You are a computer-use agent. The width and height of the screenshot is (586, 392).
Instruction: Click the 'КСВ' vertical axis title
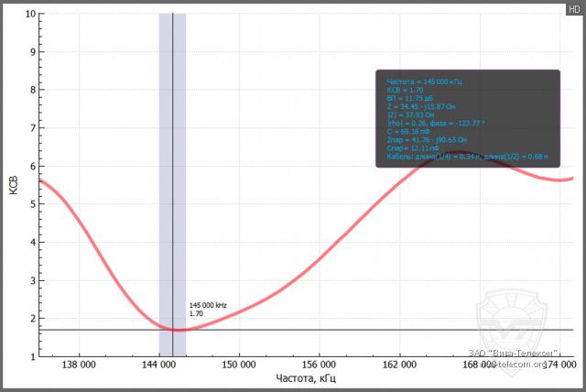13,185
